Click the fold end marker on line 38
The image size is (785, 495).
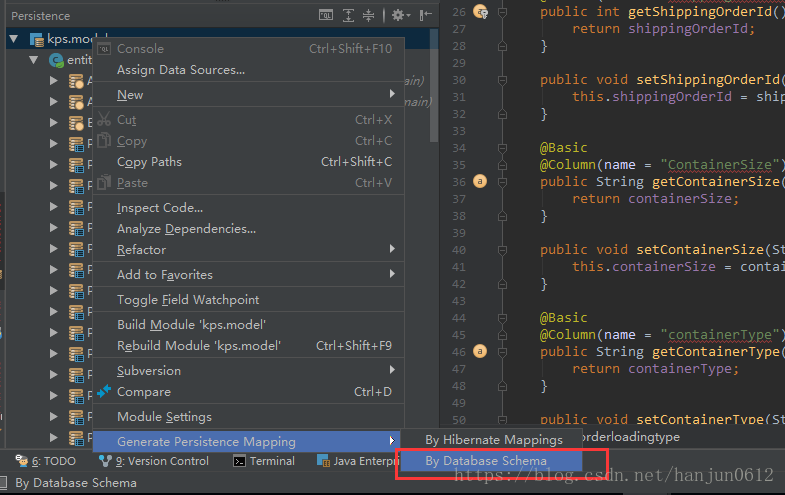click(x=503, y=216)
